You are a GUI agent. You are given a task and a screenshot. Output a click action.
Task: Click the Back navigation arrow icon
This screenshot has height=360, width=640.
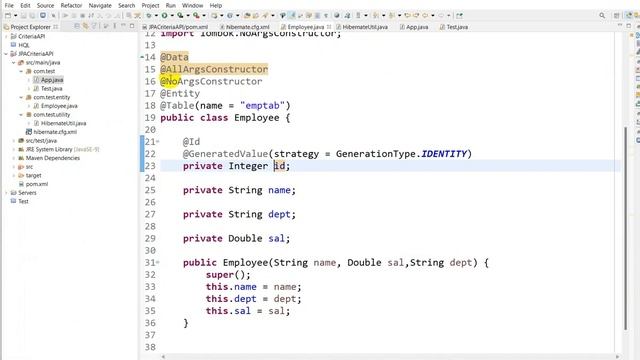(x=425, y=16)
